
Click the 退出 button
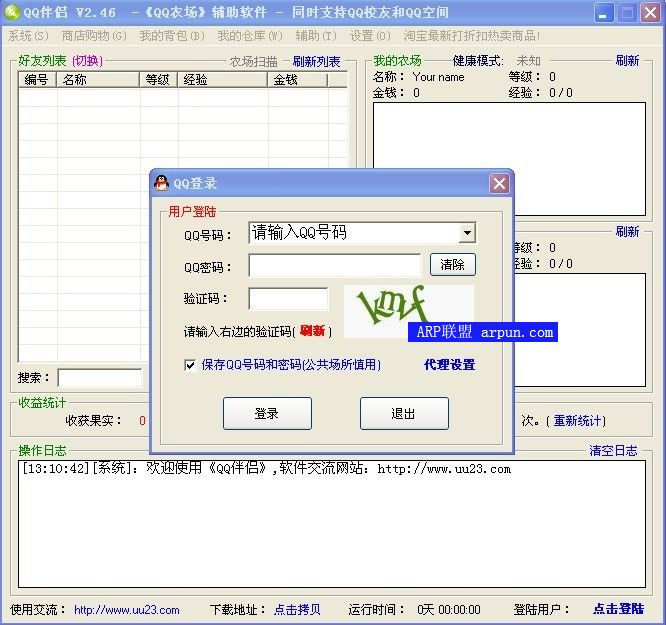404,413
